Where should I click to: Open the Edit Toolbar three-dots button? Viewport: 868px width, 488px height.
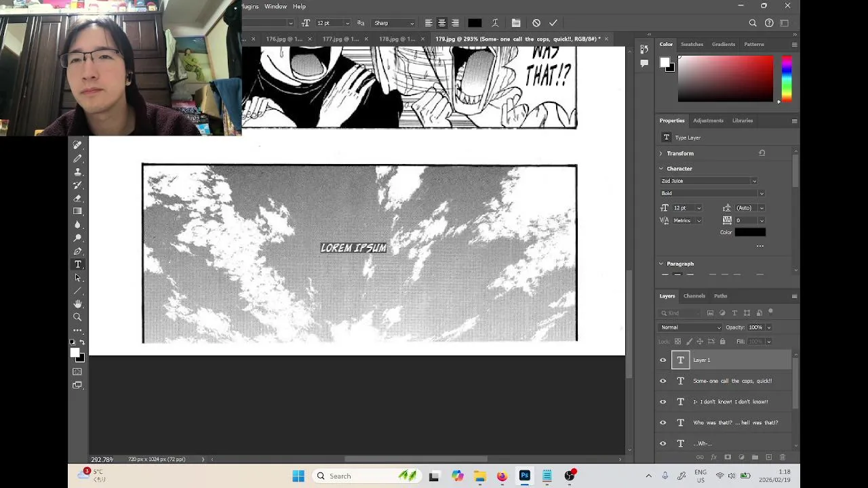point(77,330)
